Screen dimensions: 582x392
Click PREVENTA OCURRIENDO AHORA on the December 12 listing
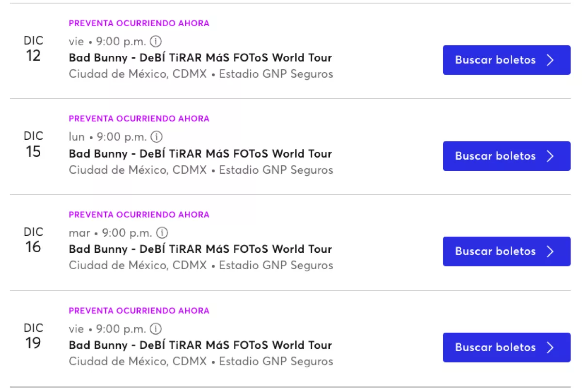click(139, 23)
